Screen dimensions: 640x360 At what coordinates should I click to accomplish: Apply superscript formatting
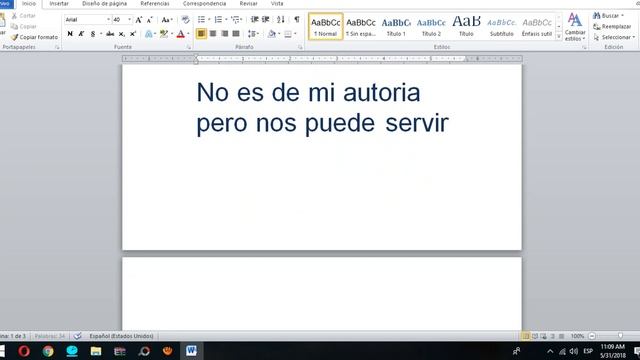[x=133, y=34]
